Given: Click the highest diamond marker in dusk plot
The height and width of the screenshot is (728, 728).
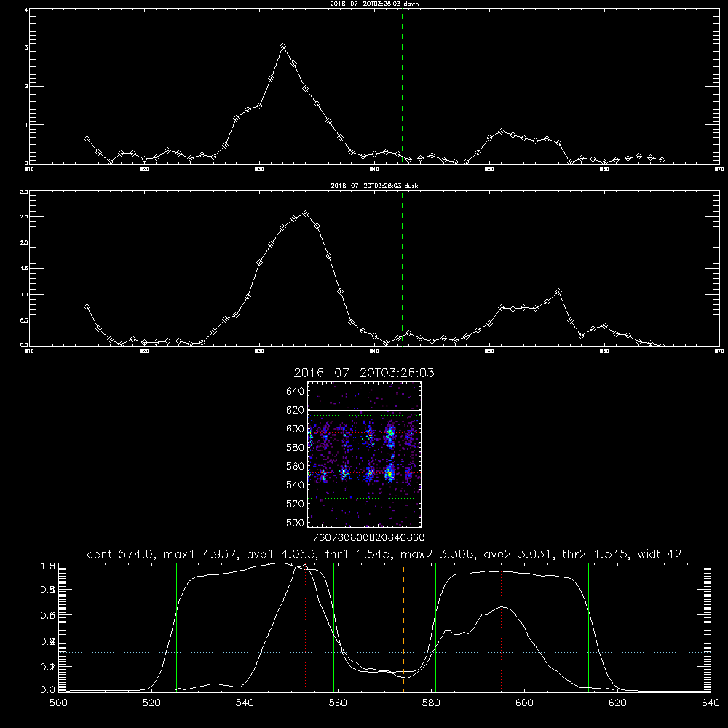Looking at the screenshot, I should coord(305,213).
